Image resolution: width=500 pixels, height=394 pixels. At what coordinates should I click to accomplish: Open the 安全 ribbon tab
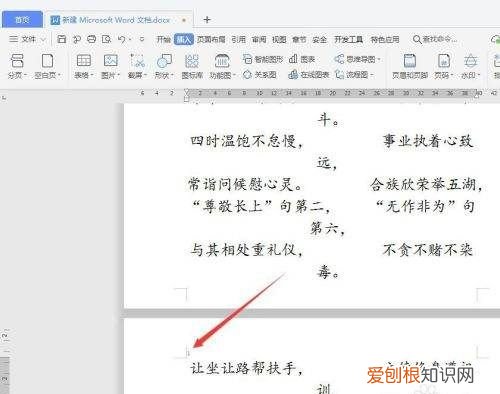pyautogui.click(x=319, y=40)
